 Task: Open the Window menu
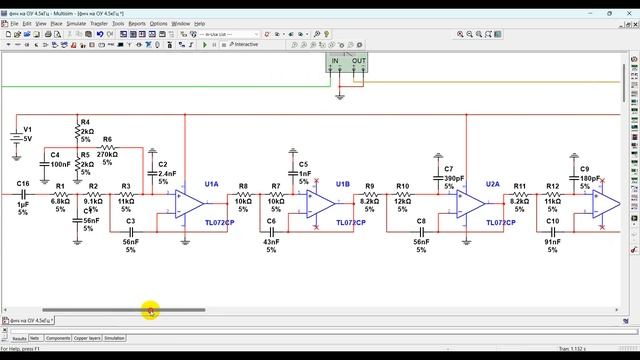pos(180,24)
